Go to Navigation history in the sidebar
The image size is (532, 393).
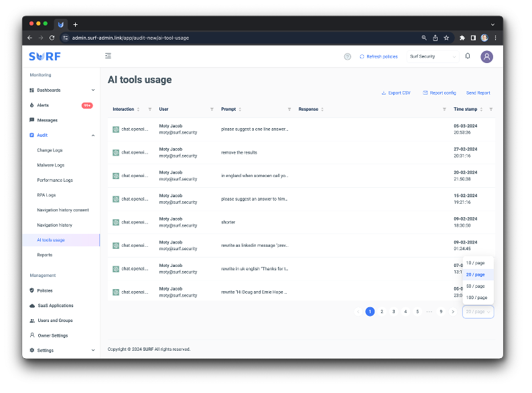pyautogui.click(x=54, y=225)
